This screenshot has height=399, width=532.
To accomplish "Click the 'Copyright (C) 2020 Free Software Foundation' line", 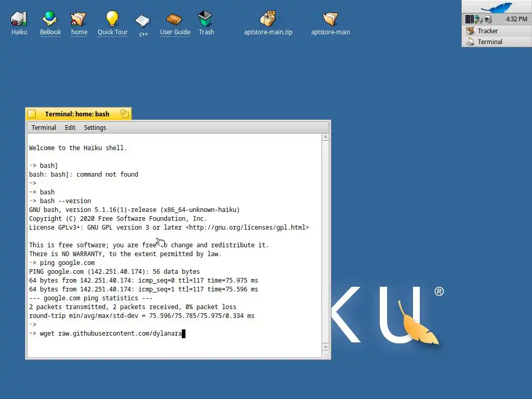I will point(118,219).
